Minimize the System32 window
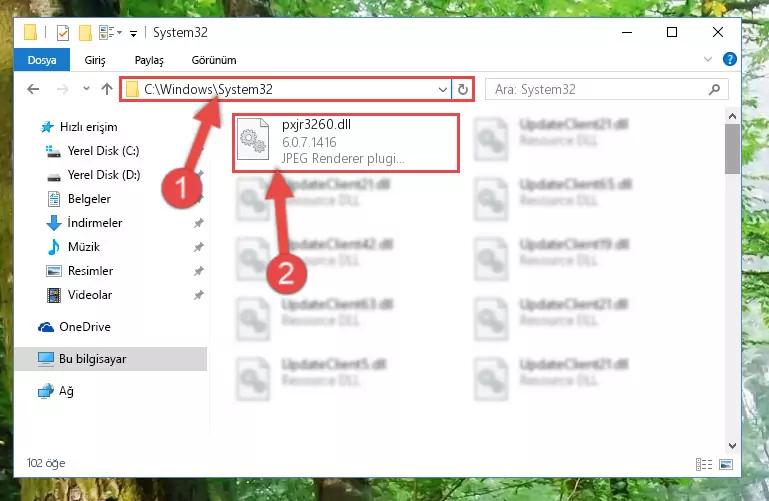The width and height of the screenshot is (769, 501). pos(627,32)
